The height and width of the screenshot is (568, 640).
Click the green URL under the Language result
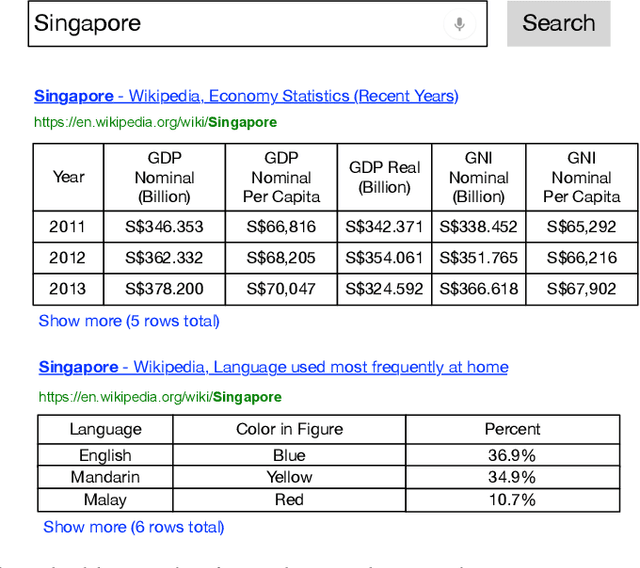(160, 397)
